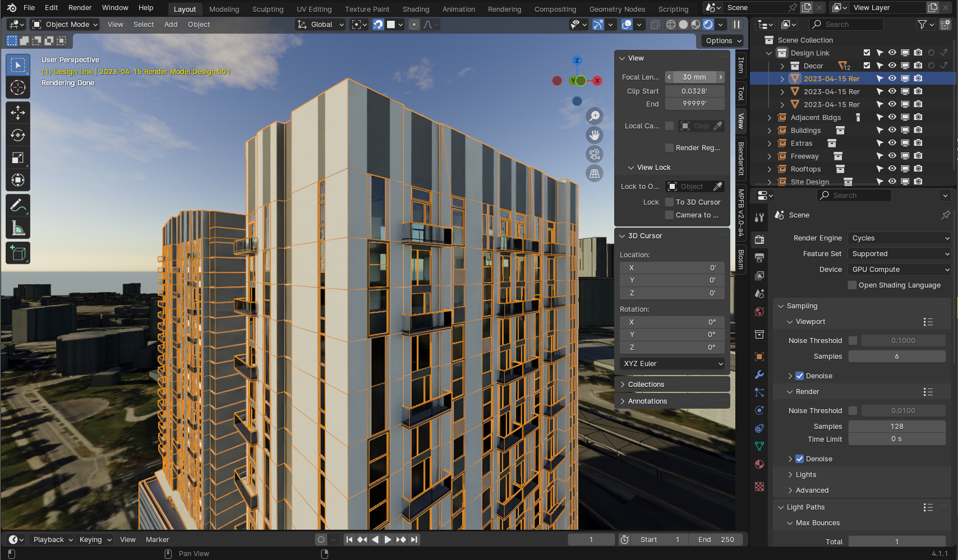Pause the viewport render preview

tap(736, 25)
